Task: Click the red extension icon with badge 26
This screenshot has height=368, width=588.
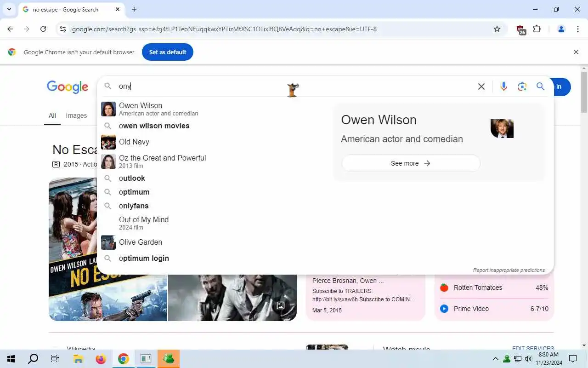Action: coord(521,29)
